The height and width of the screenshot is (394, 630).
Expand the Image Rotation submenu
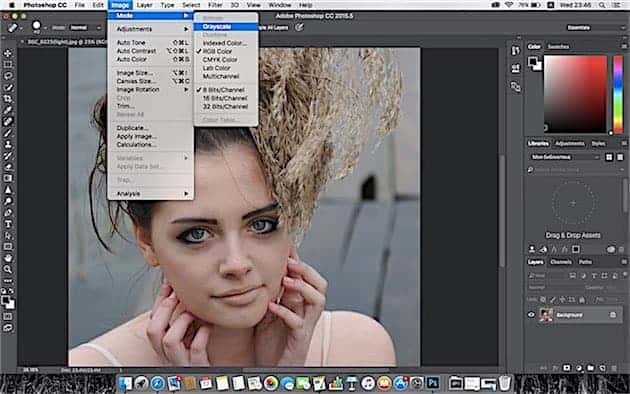pyautogui.click(x=151, y=90)
